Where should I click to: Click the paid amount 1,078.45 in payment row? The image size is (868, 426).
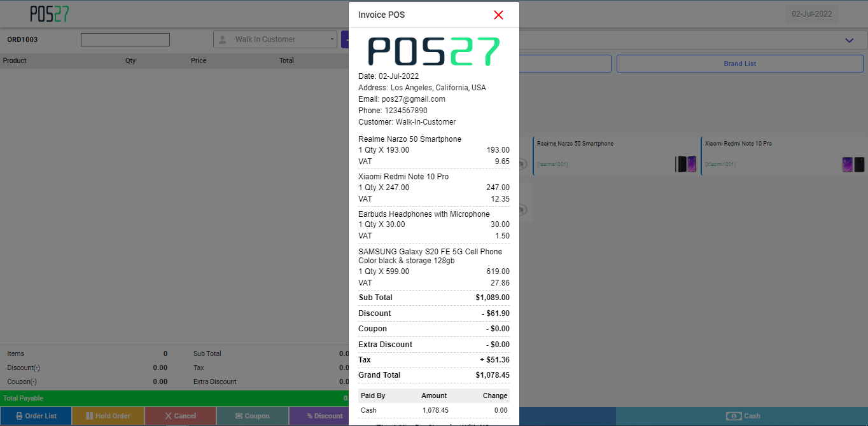435,411
